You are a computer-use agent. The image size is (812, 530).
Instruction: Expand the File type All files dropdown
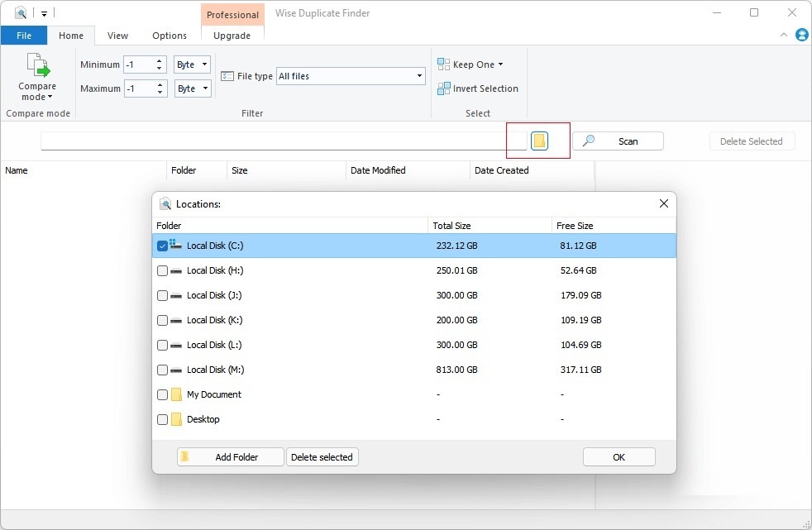[x=351, y=76]
